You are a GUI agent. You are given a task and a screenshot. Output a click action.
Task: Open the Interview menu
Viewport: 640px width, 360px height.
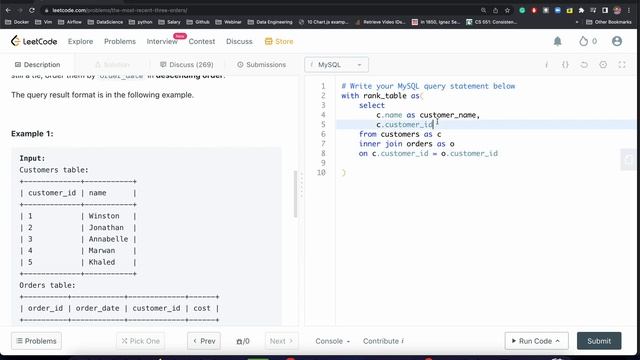(x=162, y=41)
